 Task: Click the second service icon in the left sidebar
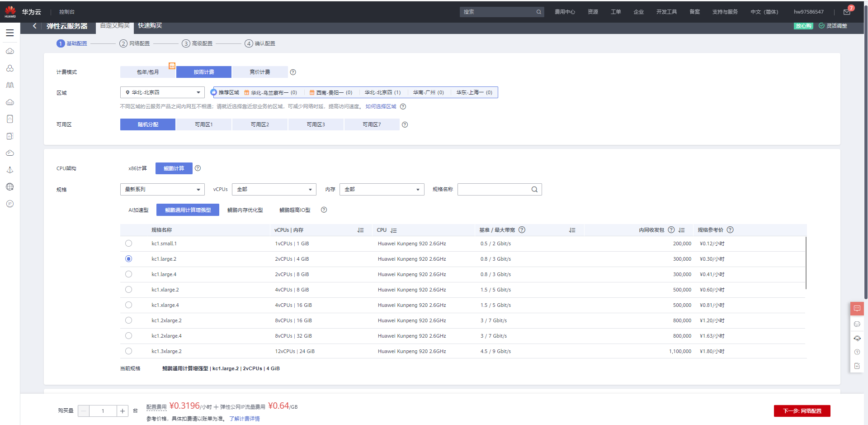coord(10,68)
